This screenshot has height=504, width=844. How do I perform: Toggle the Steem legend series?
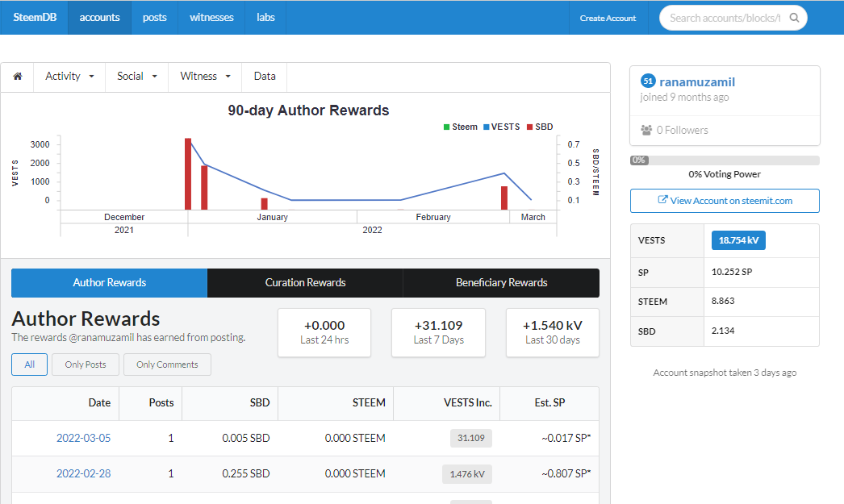tap(460, 127)
